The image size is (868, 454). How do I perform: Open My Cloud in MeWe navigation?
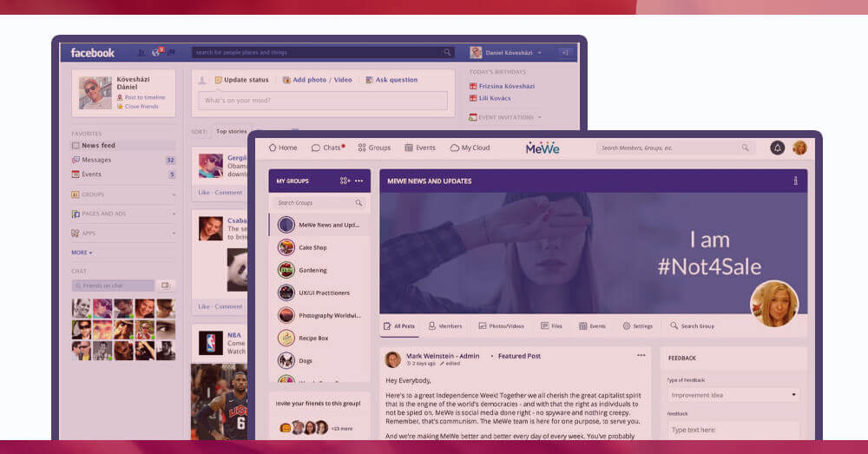pyautogui.click(x=470, y=148)
